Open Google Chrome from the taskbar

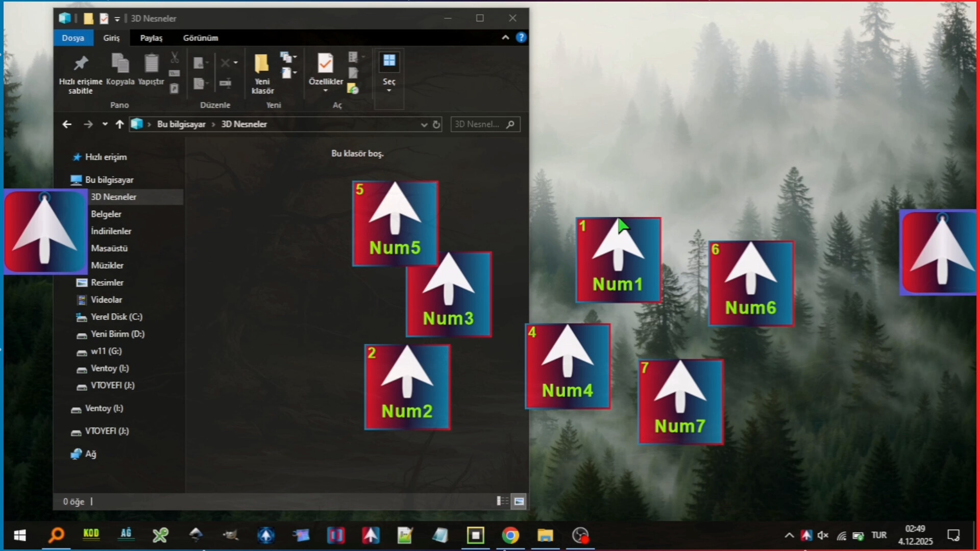point(510,535)
